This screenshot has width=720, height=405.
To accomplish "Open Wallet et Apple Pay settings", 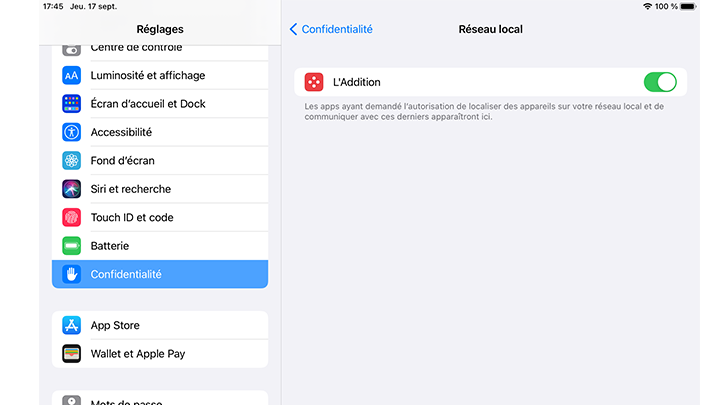I will [x=160, y=354].
